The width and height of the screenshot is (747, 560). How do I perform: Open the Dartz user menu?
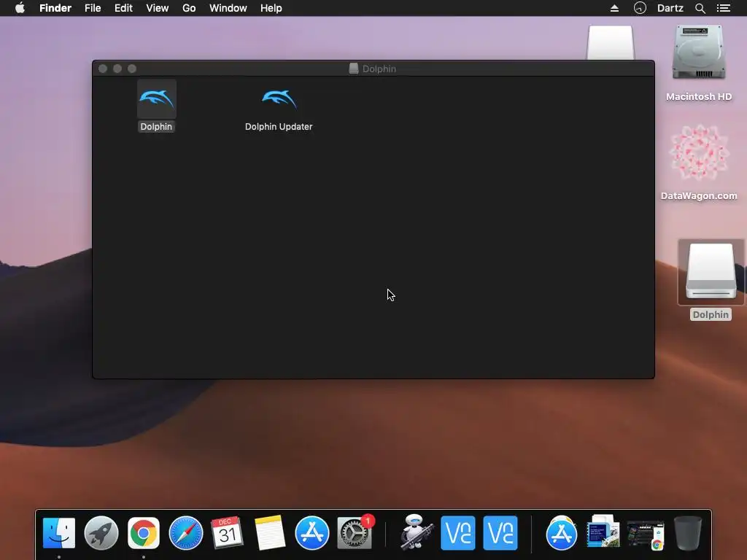(x=670, y=8)
